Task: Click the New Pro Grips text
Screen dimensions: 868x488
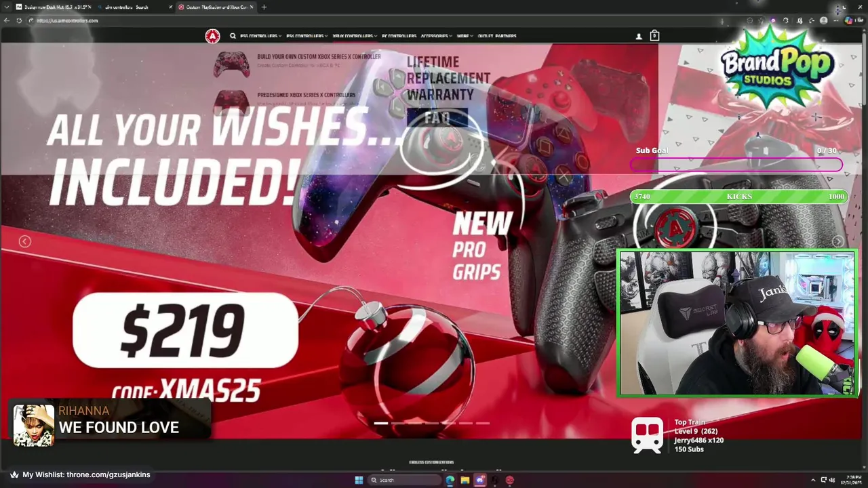Action: coord(482,245)
